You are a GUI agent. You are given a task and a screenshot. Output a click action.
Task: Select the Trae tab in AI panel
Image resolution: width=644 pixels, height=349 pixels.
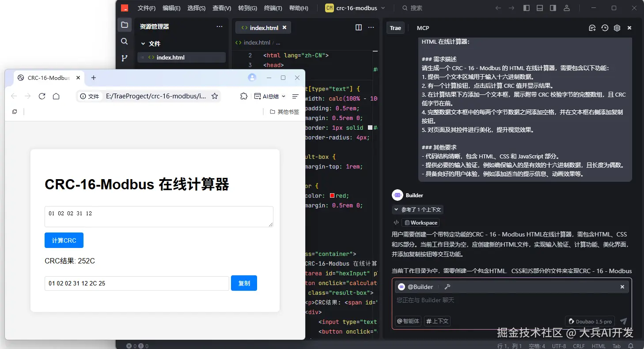pos(395,28)
